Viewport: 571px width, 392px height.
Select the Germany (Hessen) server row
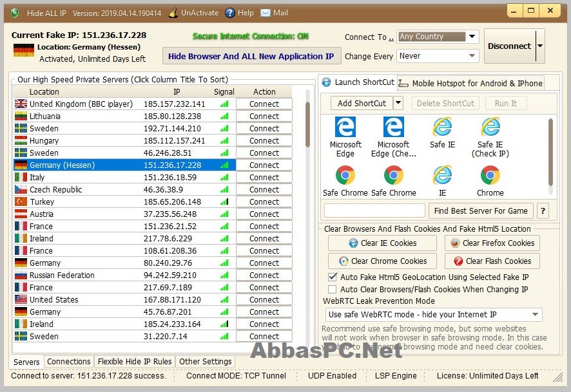pos(125,165)
